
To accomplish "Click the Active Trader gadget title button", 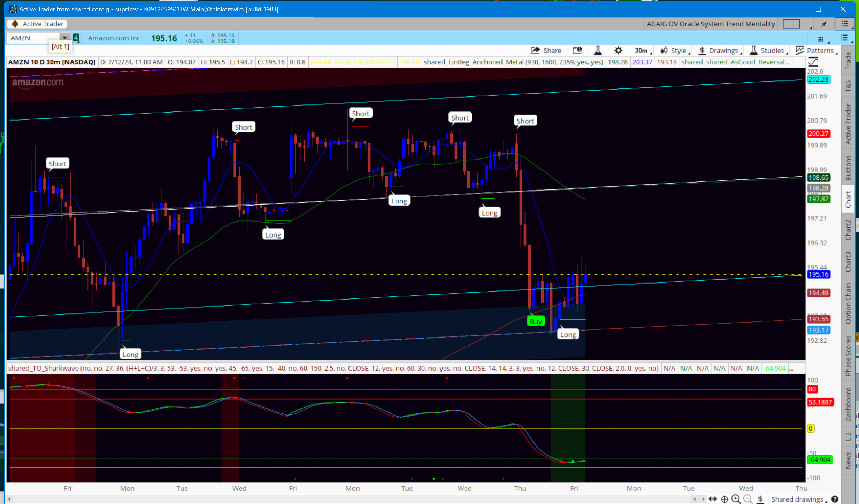I will (x=38, y=24).
